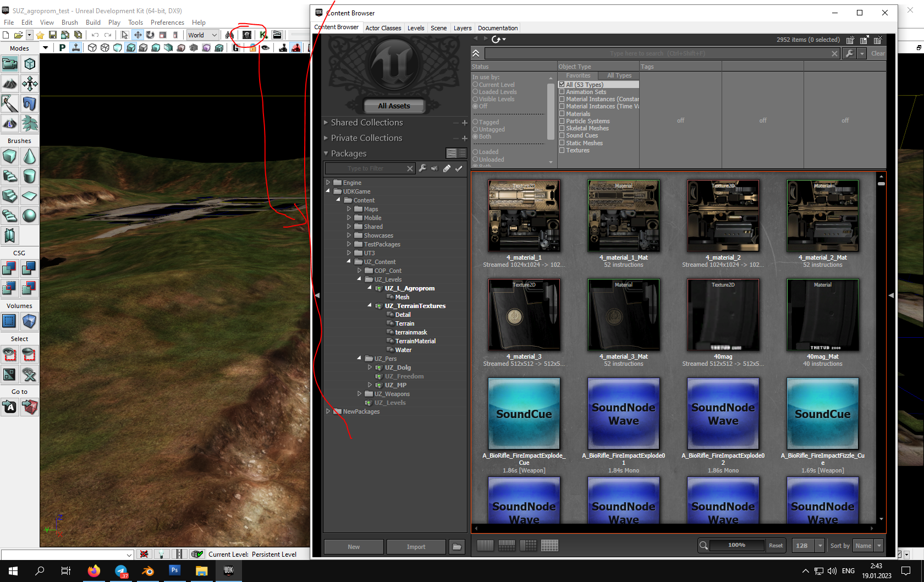924x582 pixels.
Task: Select the Translation move widget
Action: [137, 35]
